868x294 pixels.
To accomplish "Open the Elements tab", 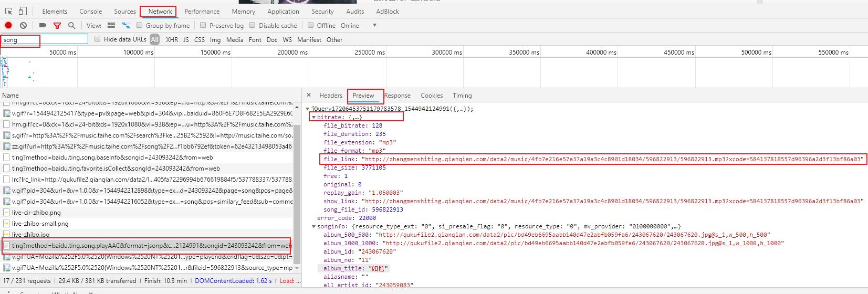I will coord(55,11).
